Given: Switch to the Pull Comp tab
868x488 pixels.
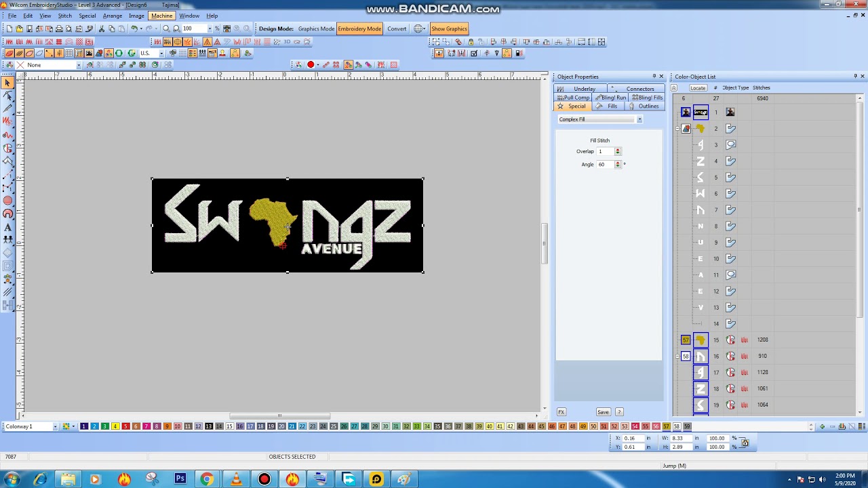Looking at the screenshot, I should pyautogui.click(x=573, y=98).
